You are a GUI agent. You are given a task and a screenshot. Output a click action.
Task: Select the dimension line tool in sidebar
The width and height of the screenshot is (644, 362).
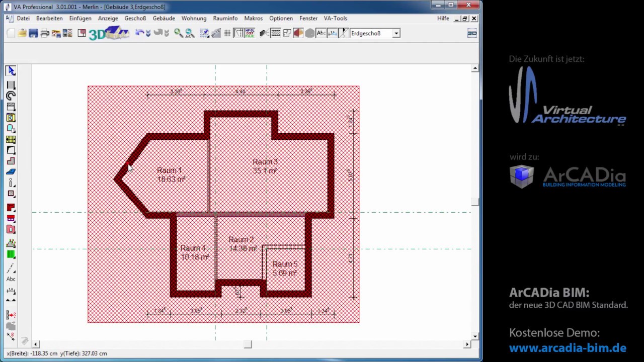tap(11, 292)
